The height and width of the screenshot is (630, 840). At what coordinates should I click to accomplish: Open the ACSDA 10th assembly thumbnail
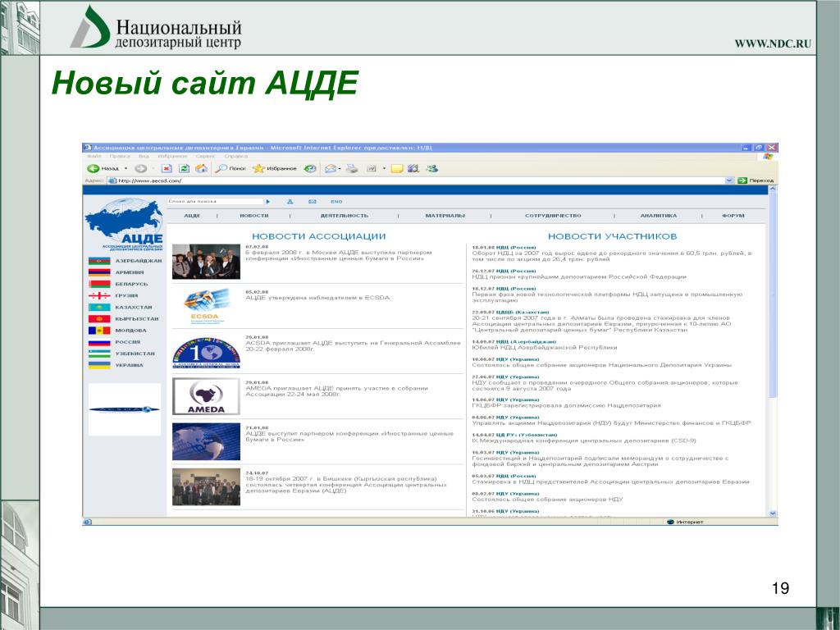(x=206, y=352)
